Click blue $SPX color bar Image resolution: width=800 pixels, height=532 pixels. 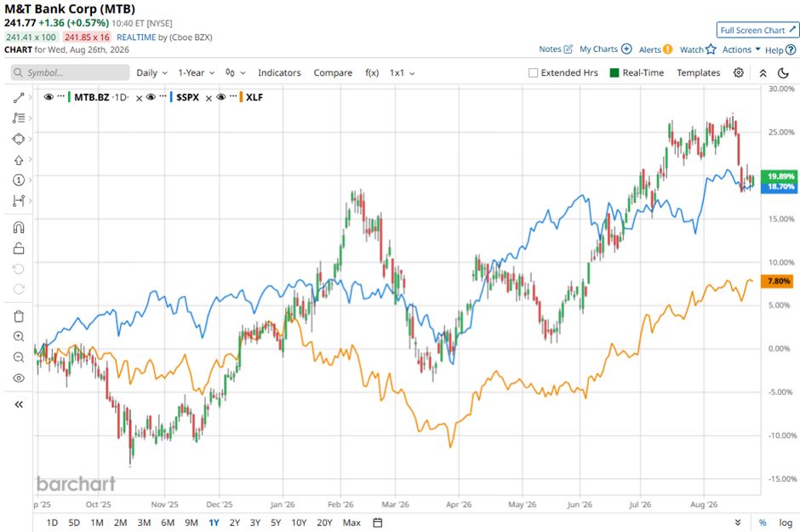point(171,97)
